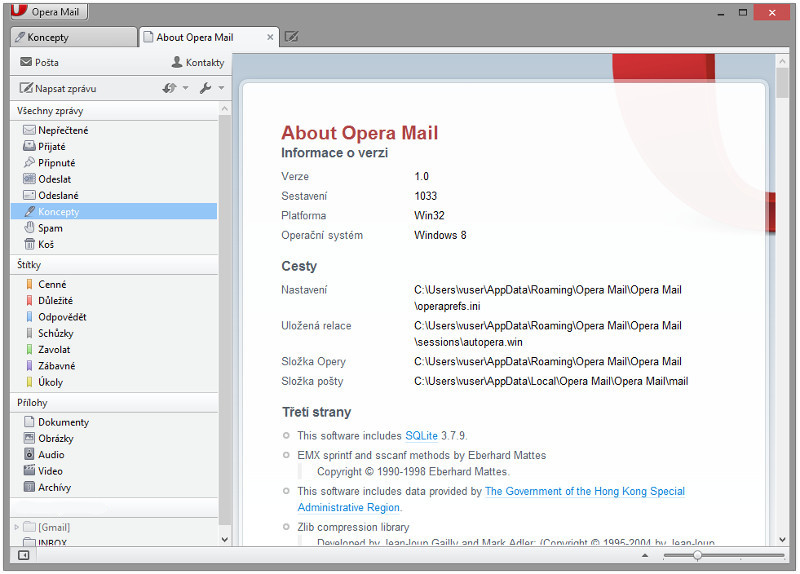
Task: Select the Důležité red label
Action: point(114,301)
